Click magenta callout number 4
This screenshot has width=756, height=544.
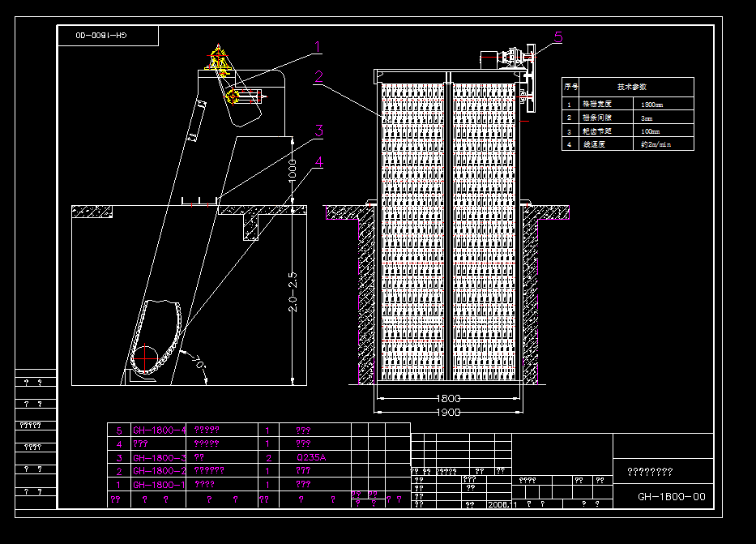[319, 162]
